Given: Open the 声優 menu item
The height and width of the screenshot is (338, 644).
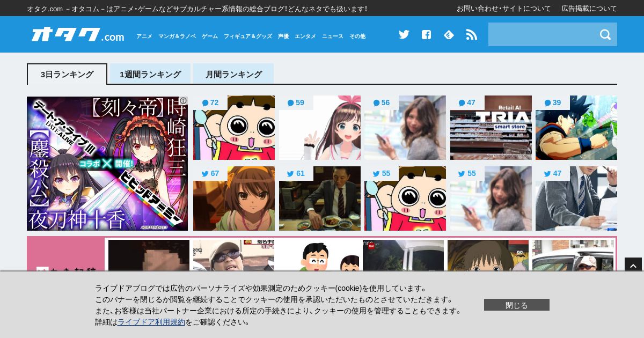Looking at the screenshot, I should 283,36.
